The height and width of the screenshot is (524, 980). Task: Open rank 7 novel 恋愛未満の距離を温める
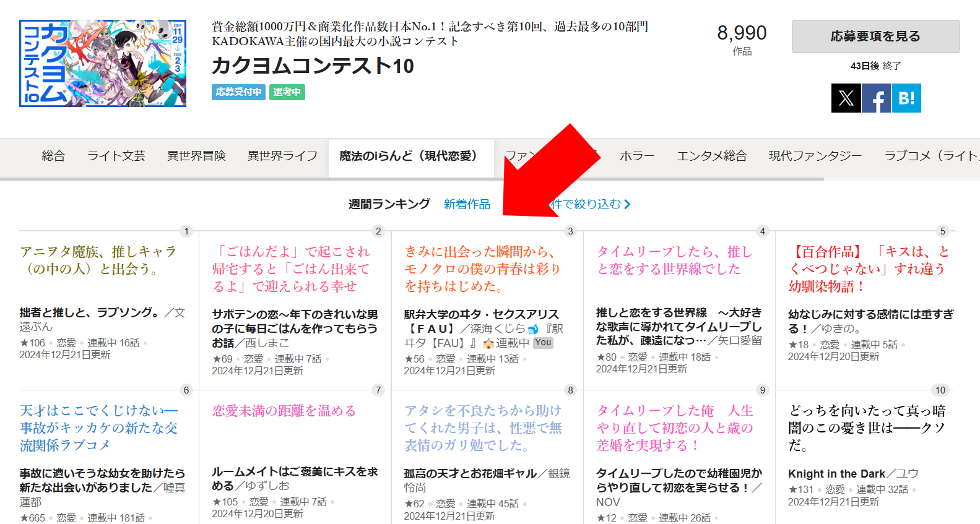coord(284,411)
